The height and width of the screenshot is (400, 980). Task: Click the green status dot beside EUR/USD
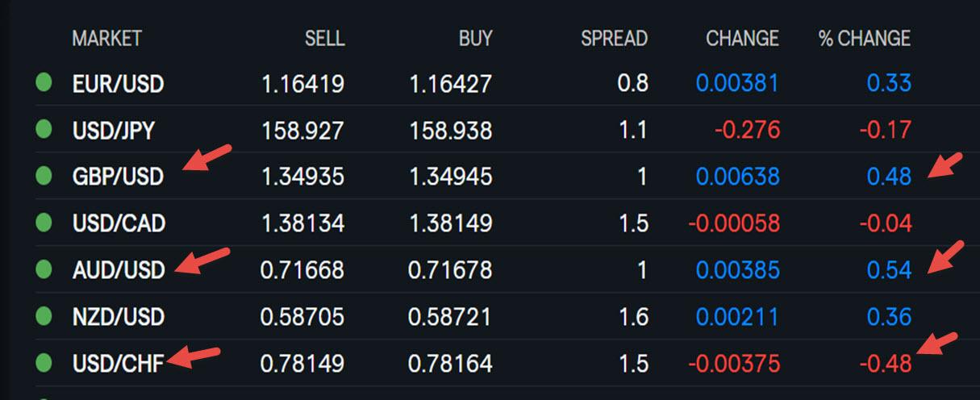tap(44, 82)
